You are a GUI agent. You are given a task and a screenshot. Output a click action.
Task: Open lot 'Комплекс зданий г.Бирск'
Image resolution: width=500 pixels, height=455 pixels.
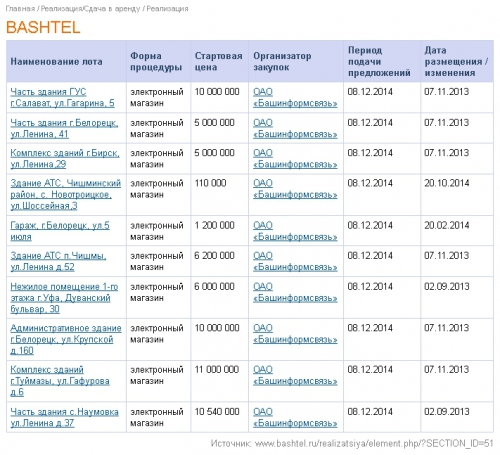[65, 159]
